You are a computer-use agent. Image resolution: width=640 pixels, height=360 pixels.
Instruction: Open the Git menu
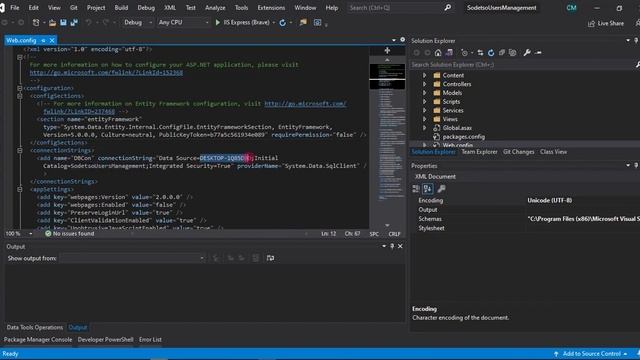point(73,7)
